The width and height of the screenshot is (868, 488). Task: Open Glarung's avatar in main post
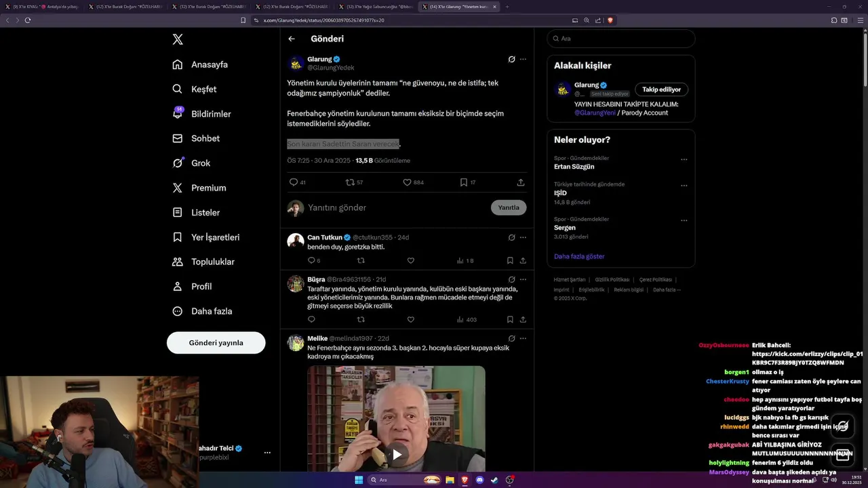pos(296,64)
